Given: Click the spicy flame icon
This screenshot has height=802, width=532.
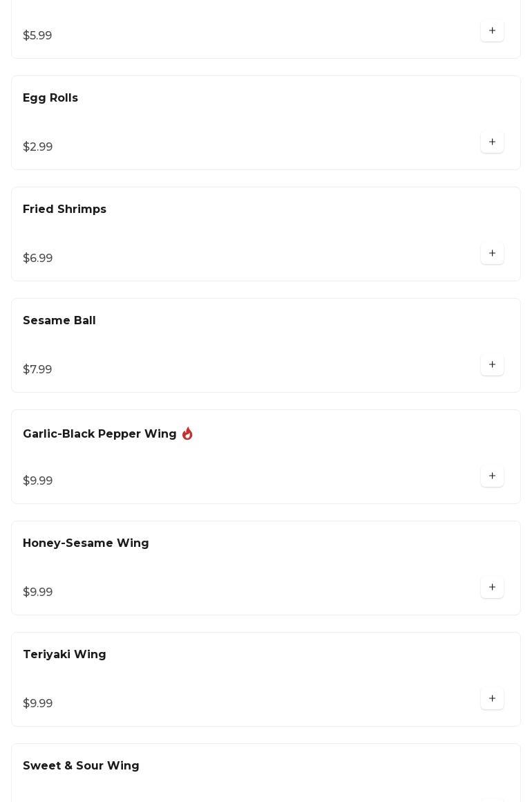Looking at the screenshot, I should (x=187, y=433).
